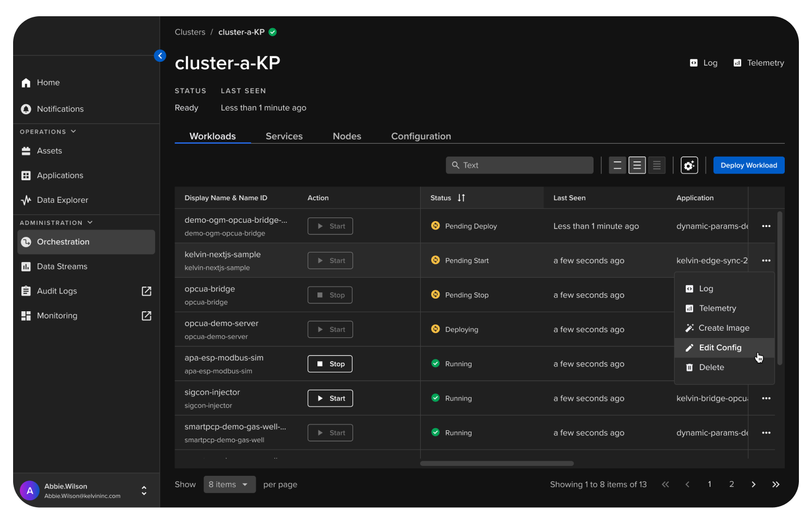
Task: Collapse the sidebar with the blue chevron
Action: click(160, 56)
